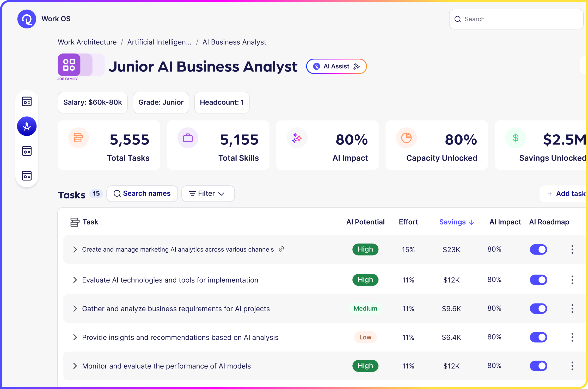Click the top Search input field
588x389 pixels.
516,19
